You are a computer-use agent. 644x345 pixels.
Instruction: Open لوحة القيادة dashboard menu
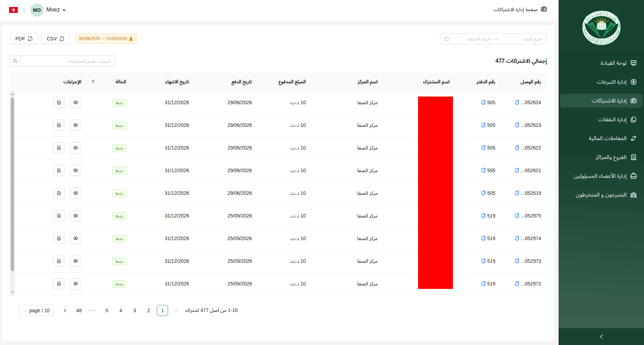click(601, 63)
